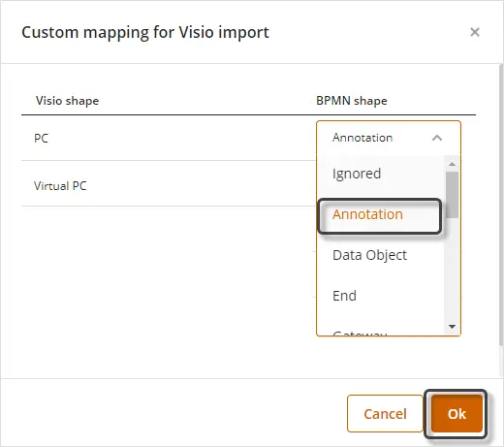Click the dialog title text
Screen dimensions: 504x447
[x=145, y=33]
